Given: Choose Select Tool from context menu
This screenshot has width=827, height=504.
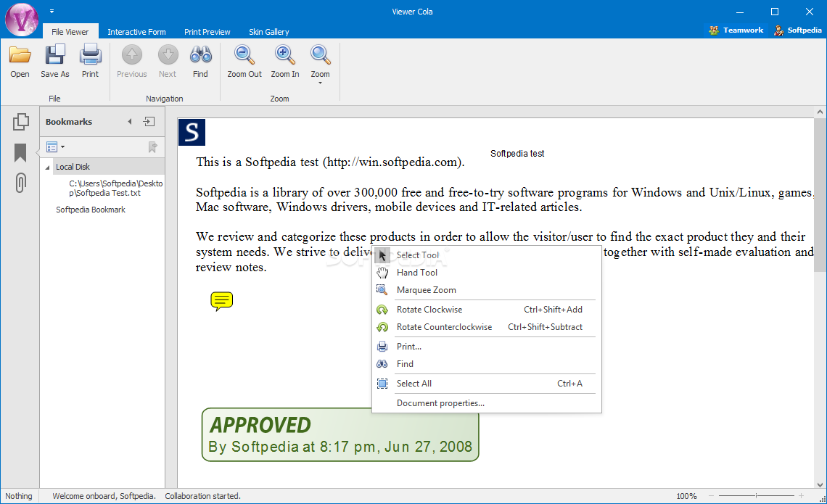Looking at the screenshot, I should pos(486,255).
